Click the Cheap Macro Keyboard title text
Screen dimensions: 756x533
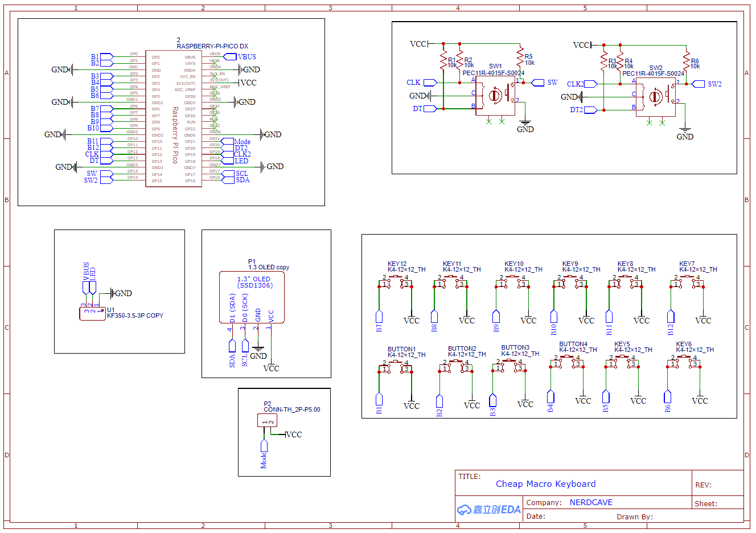tap(546, 484)
